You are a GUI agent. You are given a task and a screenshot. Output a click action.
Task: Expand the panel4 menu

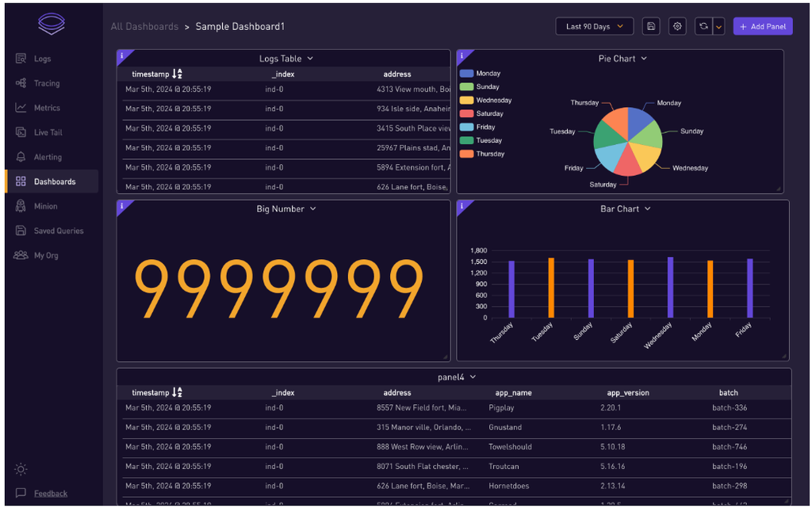tap(473, 377)
